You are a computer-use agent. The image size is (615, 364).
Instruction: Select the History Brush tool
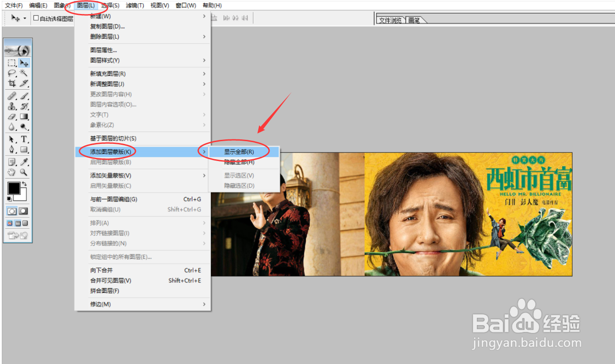tap(24, 106)
